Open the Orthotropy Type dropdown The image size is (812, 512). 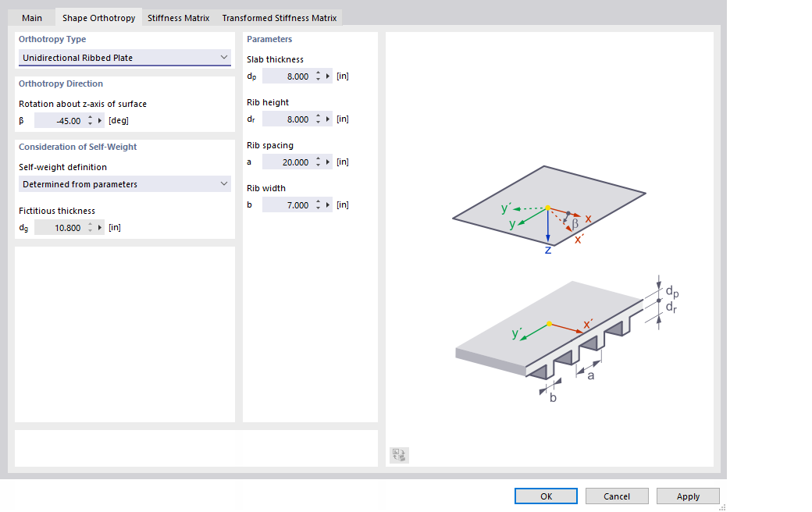click(124, 57)
